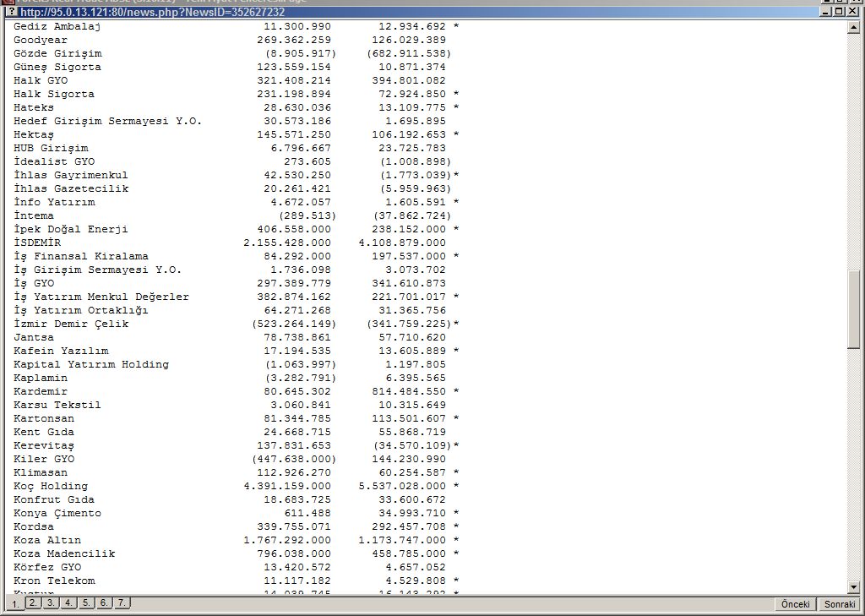865x616 pixels.
Task: Switch to page tab 7
Action: coord(122,602)
